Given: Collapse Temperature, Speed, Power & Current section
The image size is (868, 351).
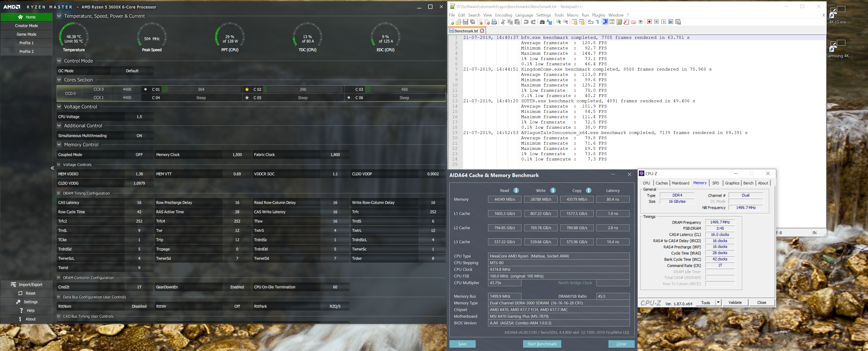Looking at the screenshot, I should pyautogui.click(x=59, y=16).
